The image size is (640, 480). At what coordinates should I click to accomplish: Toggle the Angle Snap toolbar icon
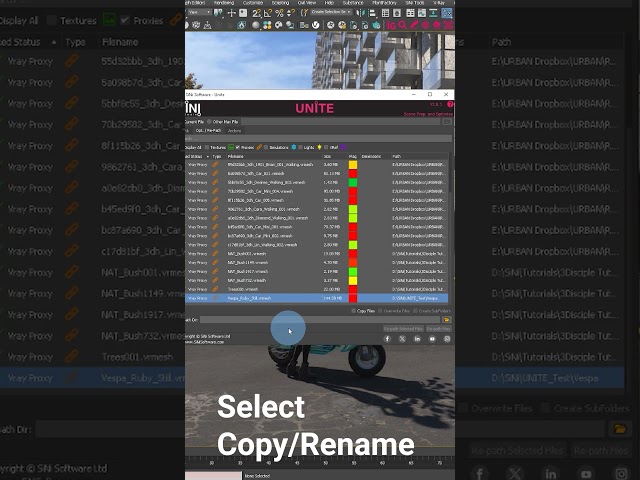(x=267, y=13)
